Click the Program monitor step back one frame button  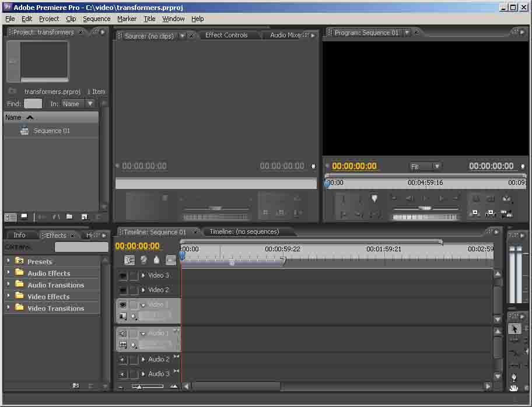click(x=409, y=198)
